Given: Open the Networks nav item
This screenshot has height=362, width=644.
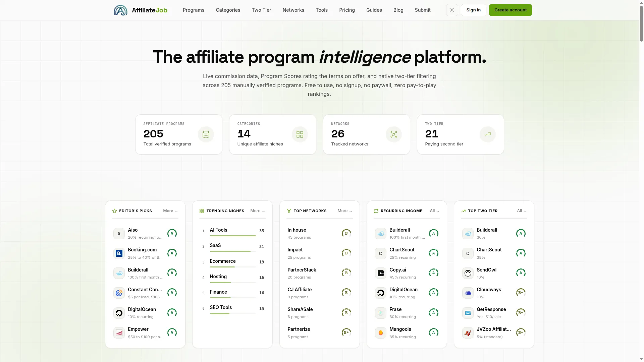Looking at the screenshot, I should (293, 10).
